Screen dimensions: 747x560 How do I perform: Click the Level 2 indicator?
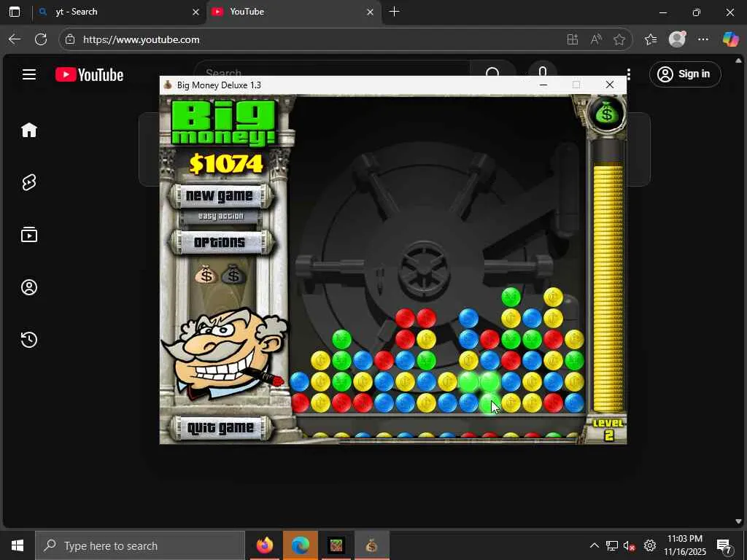point(608,429)
